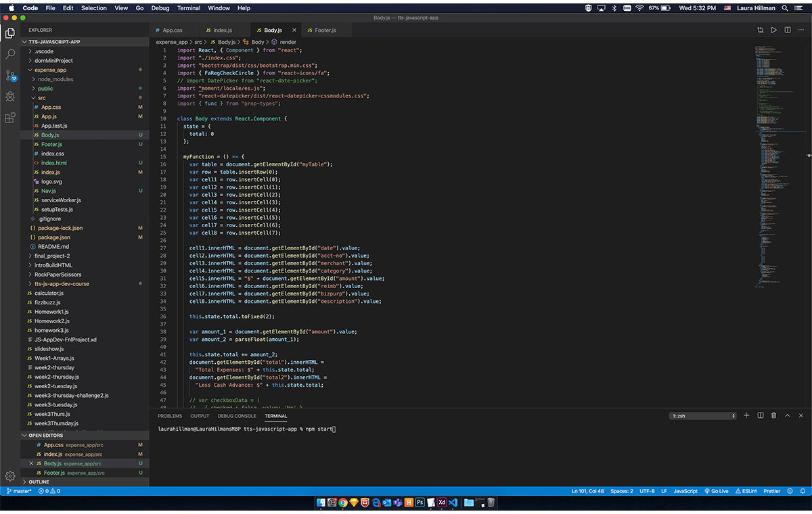Split the editor to the right
Viewport: 812px width, 514px height.
click(787, 30)
